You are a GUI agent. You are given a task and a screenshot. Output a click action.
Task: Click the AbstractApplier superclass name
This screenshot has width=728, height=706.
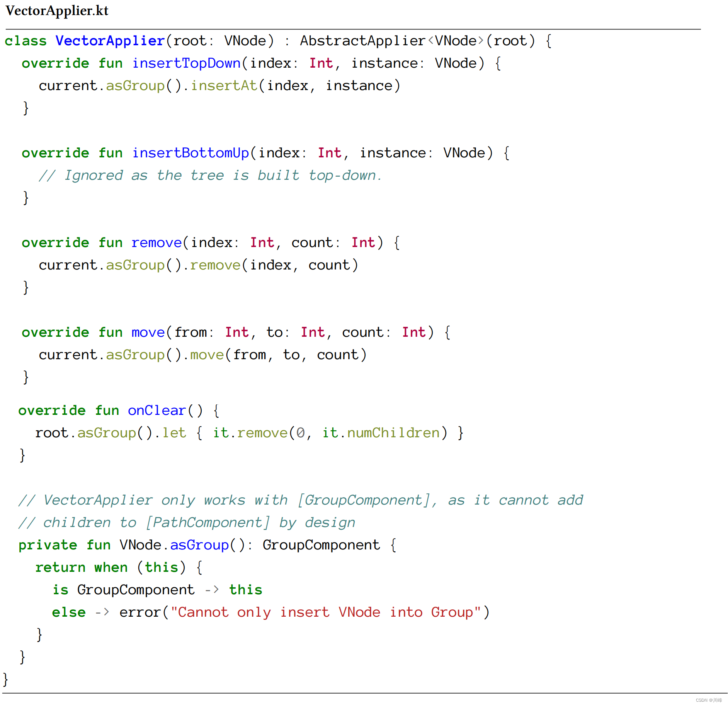(x=362, y=41)
